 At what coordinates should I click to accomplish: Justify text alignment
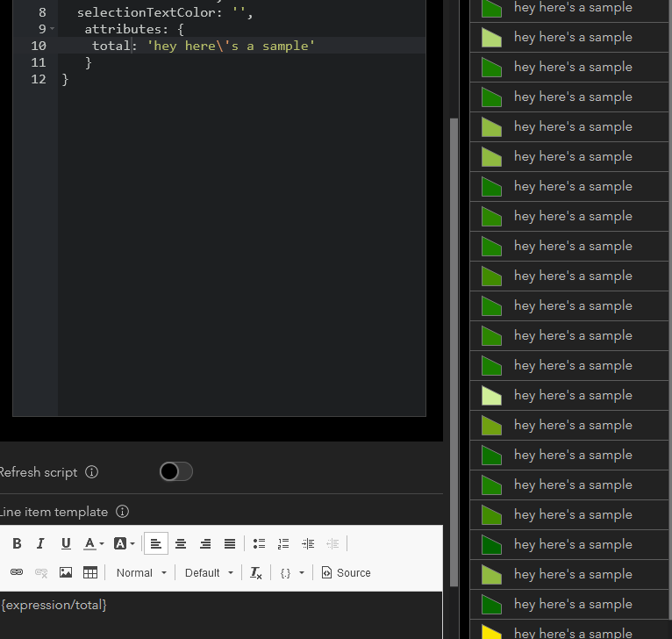[x=230, y=543]
